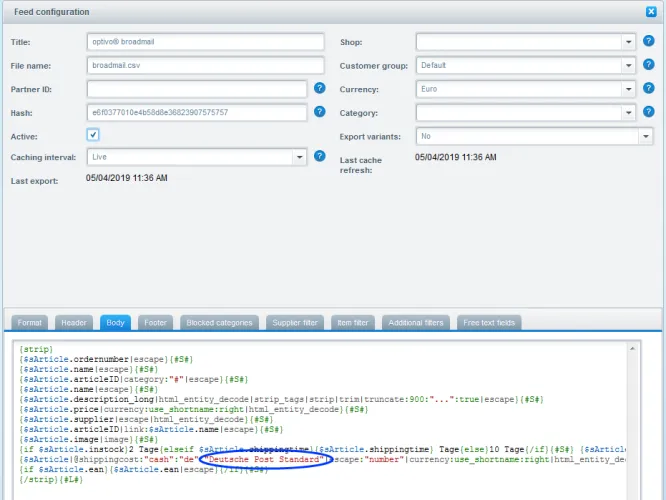The image size is (666, 500).
Task: Expand the Shop dropdown
Action: [x=628, y=42]
